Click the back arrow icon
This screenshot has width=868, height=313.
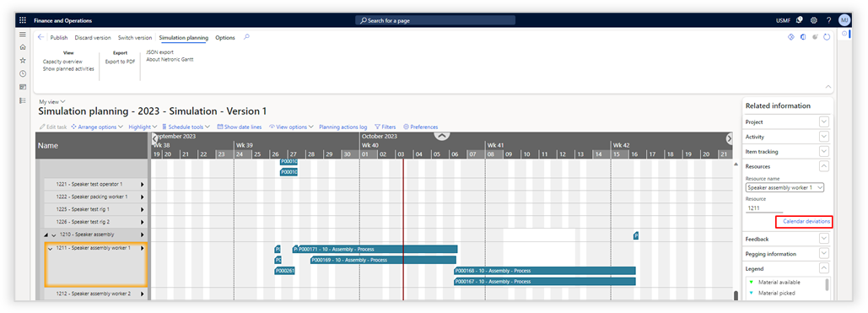tap(41, 38)
